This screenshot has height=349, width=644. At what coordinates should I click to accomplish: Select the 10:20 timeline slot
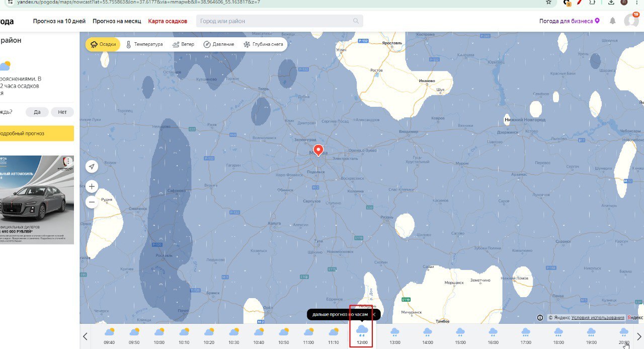tap(209, 336)
